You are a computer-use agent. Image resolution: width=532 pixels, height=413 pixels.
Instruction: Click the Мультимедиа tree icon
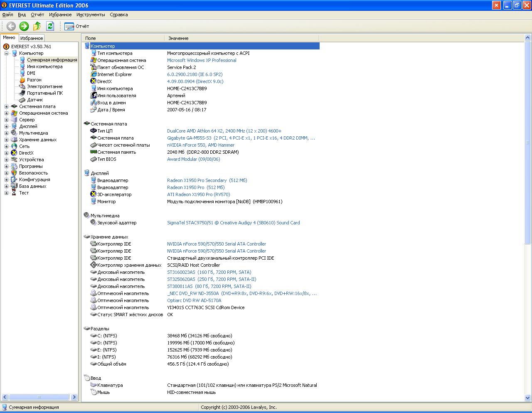tap(15, 133)
